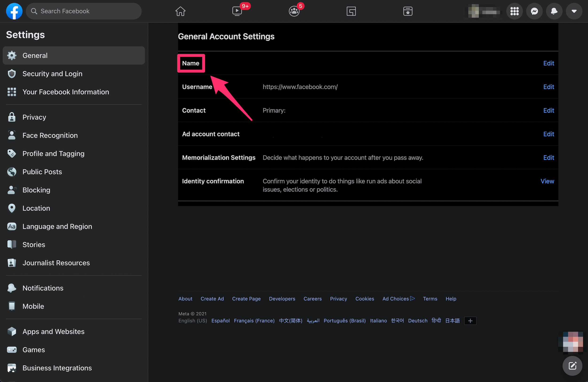Click the Facebook logo icon

[x=14, y=11]
